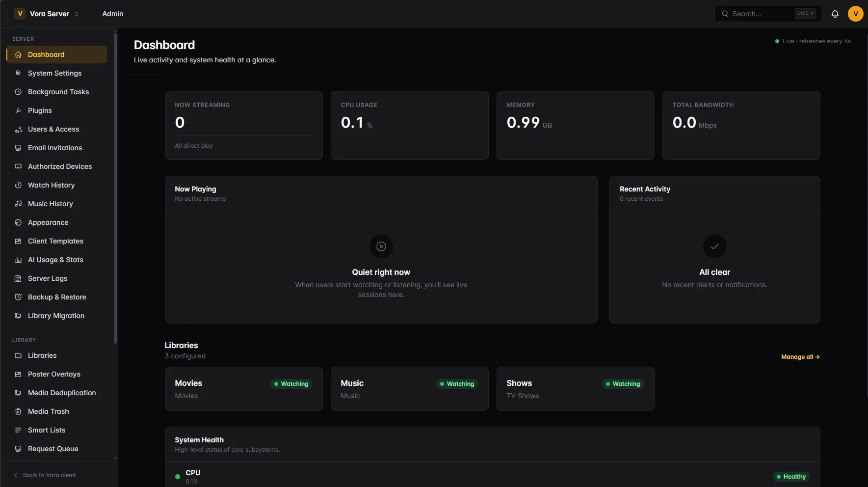Click the Memory stat card
868x487 pixels.
pos(576,125)
